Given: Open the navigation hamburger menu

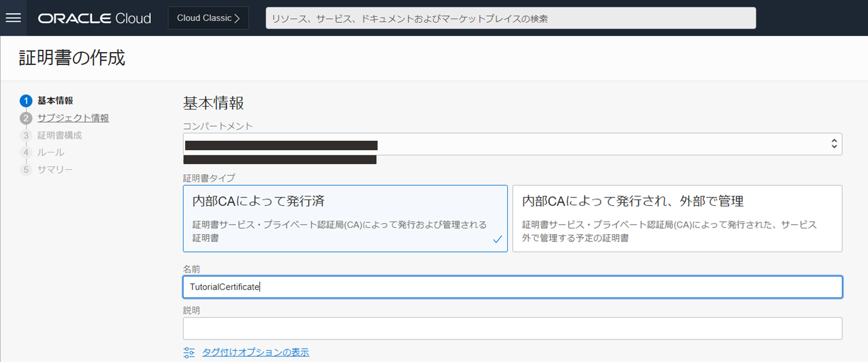Looking at the screenshot, I should tap(13, 17).
